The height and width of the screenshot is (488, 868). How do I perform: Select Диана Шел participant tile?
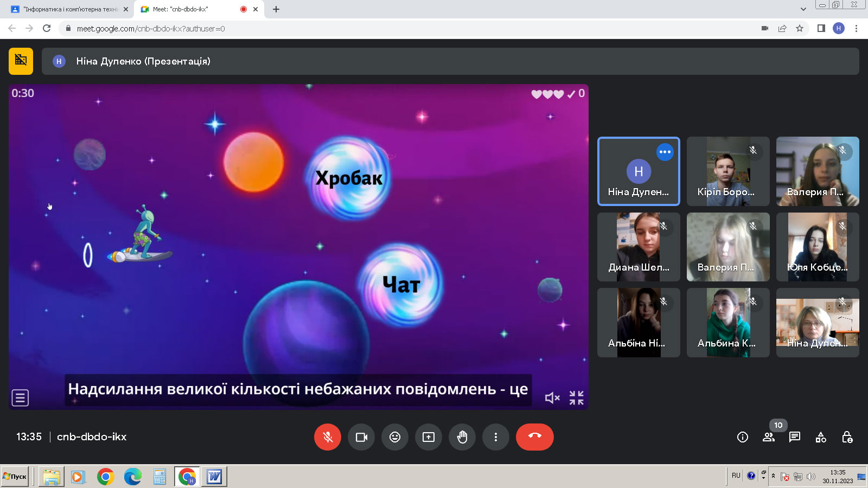pyautogui.click(x=639, y=247)
